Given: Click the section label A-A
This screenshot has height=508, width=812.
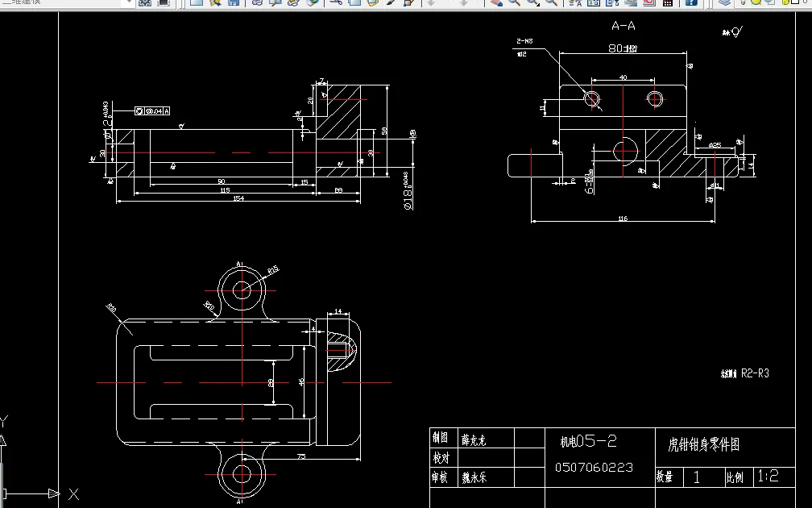Looking at the screenshot, I should coord(623,26).
